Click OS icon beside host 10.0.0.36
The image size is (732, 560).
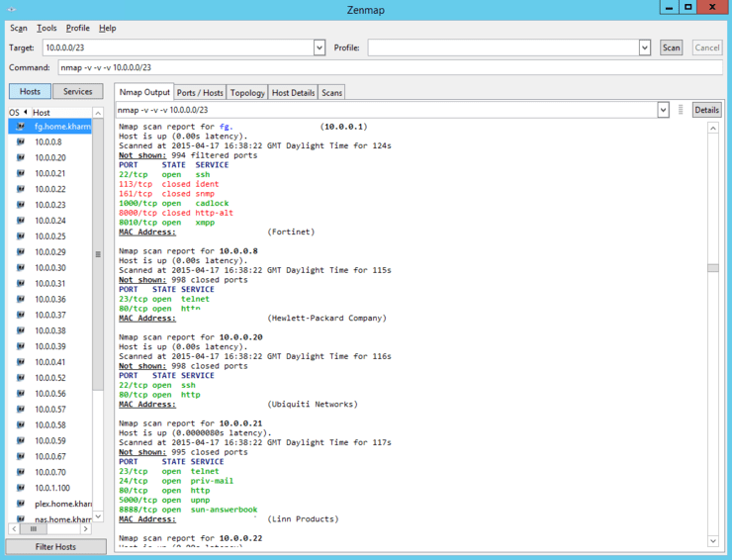[x=21, y=299]
